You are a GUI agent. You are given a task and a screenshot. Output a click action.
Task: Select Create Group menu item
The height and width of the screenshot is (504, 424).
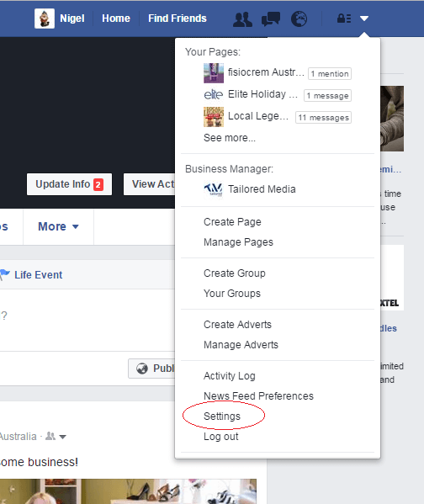[235, 273]
